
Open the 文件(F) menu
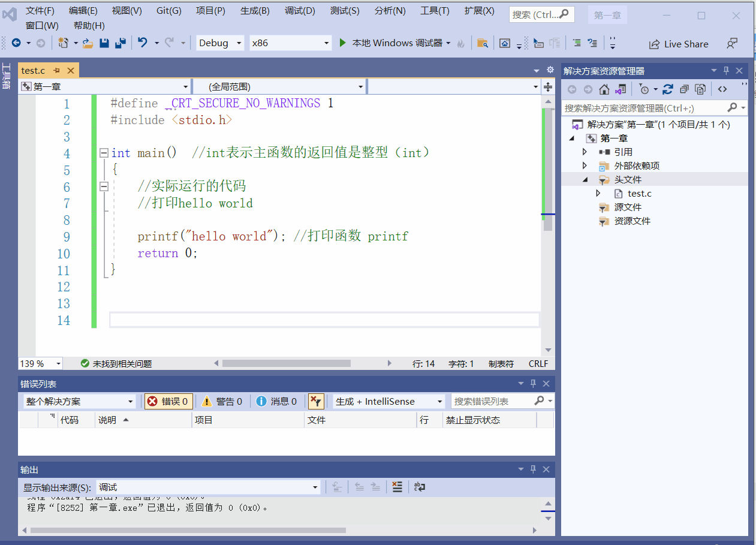click(x=40, y=11)
